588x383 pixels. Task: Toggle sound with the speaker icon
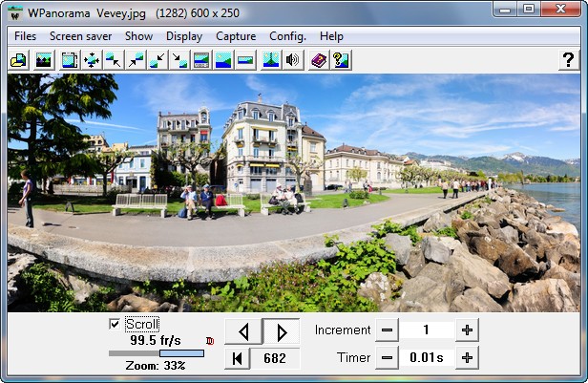pyautogui.click(x=293, y=60)
